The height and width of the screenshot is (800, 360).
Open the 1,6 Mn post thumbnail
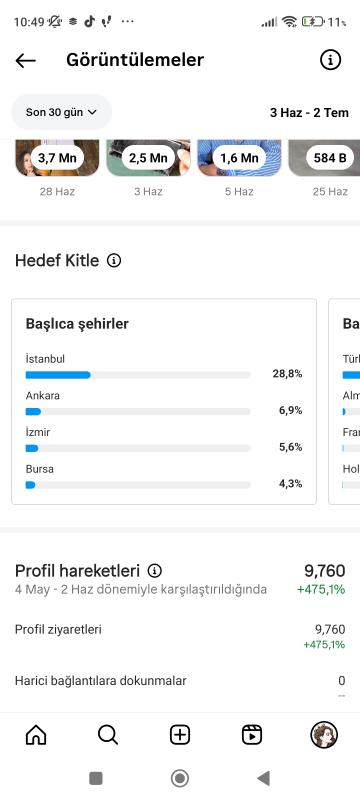click(x=239, y=158)
